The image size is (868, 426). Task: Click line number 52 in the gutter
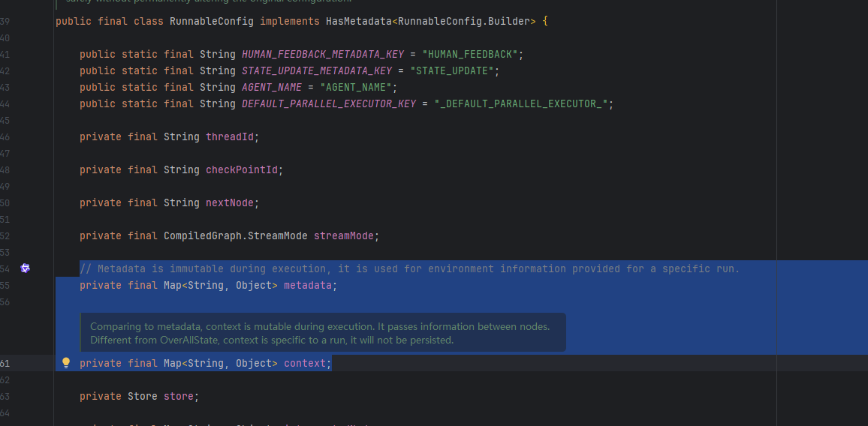coord(5,235)
